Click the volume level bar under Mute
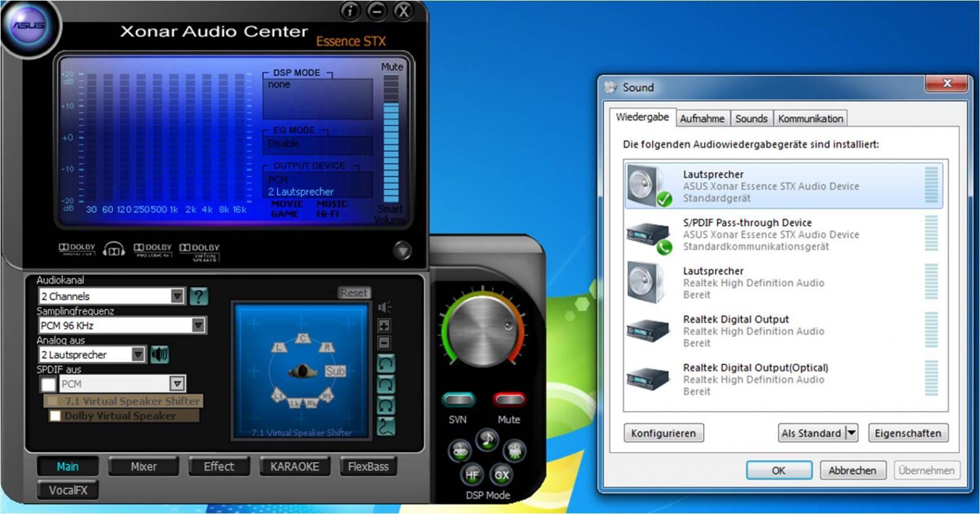The image size is (980, 514). 391,138
